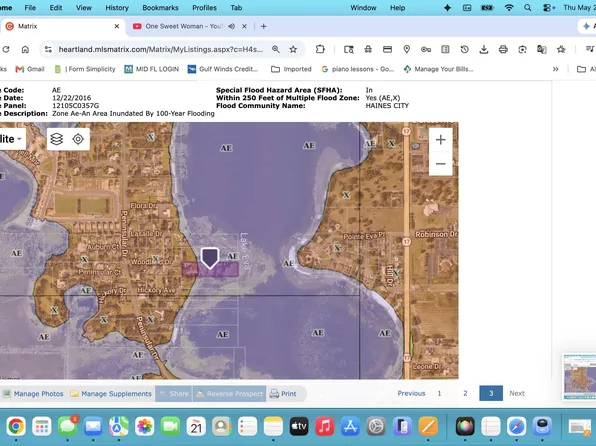This screenshot has height=446, width=596.
Task: Open the Chrome extensions puzzle icon
Action: 320,49
